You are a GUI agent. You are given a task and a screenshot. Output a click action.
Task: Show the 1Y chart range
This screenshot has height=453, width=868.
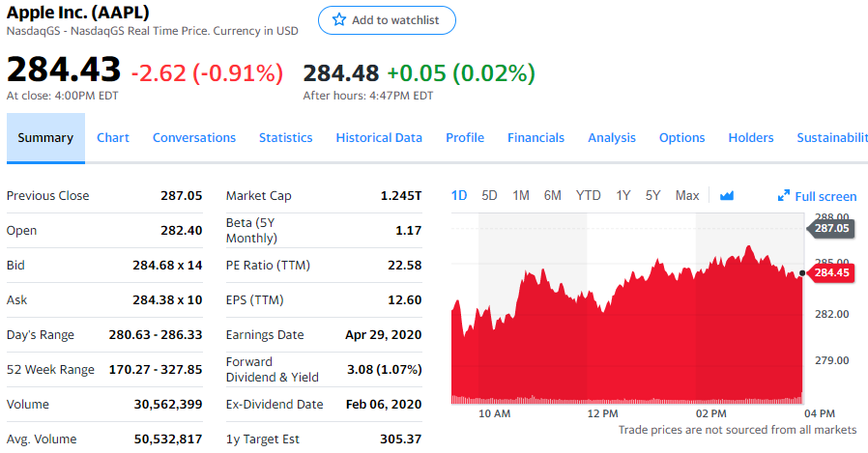[623, 195]
